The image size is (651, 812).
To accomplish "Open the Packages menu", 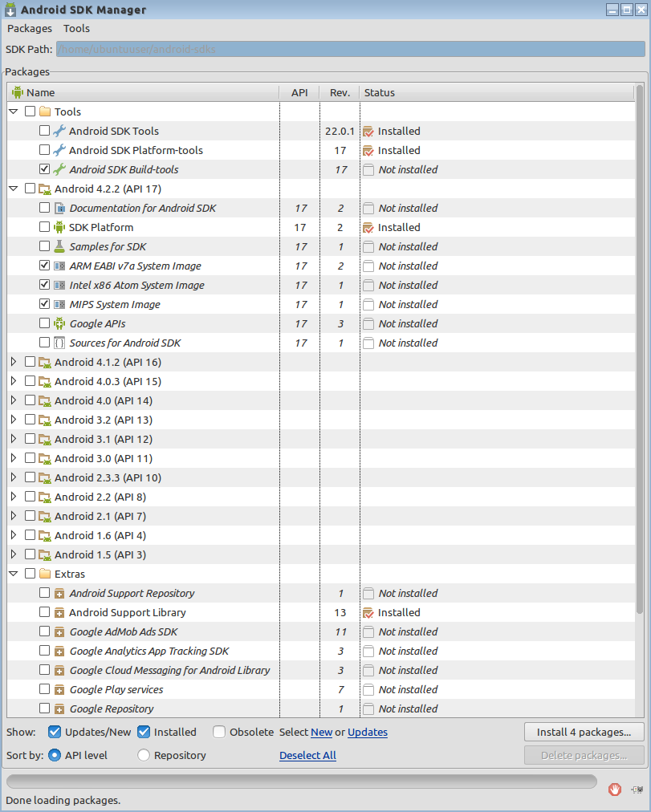I will pyautogui.click(x=30, y=28).
